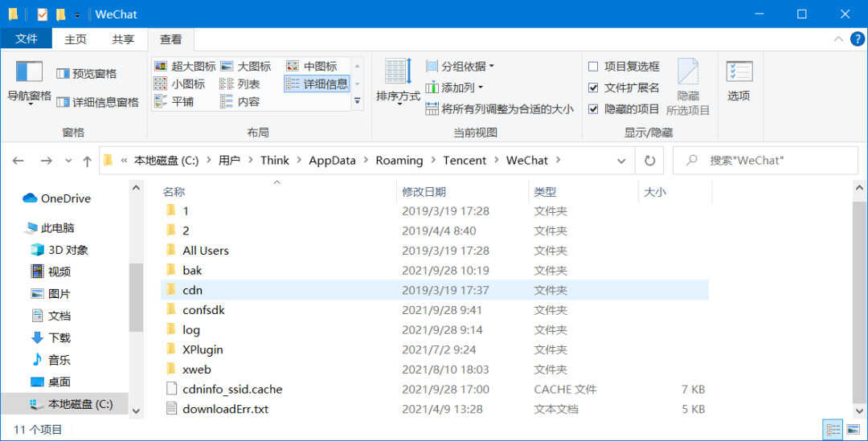Image resolution: width=868 pixels, height=441 pixels.
Task: Click the navigation pane scrollbar thumb
Action: pyautogui.click(x=136, y=296)
